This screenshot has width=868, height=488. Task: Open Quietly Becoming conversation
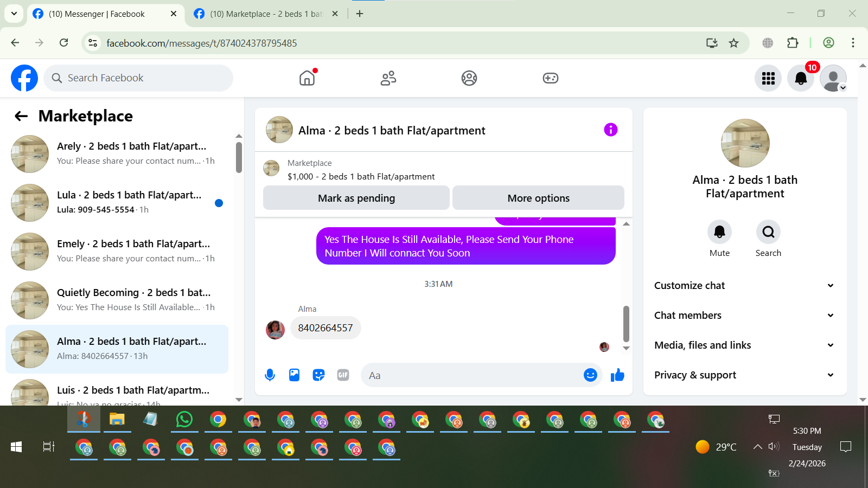(x=117, y=300)
